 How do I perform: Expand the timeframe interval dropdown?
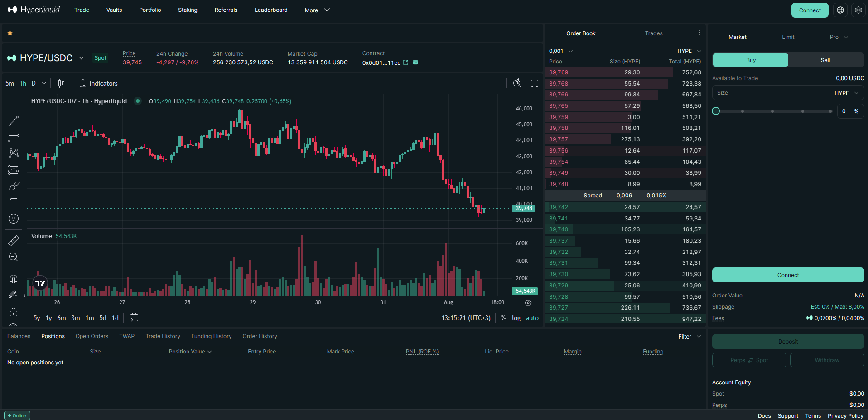(x=44, y=83)
